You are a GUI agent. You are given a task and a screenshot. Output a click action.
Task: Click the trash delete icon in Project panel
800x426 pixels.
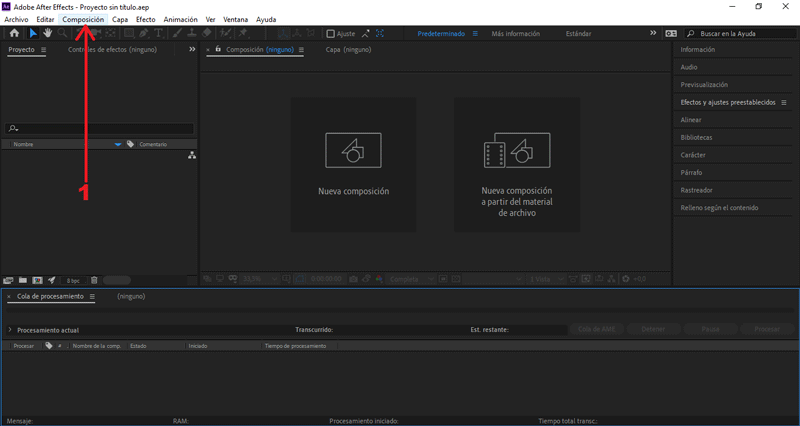point(94,280)
